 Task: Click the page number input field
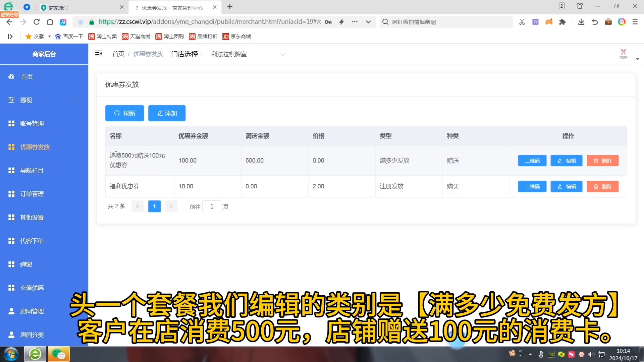tap(212, 206)
